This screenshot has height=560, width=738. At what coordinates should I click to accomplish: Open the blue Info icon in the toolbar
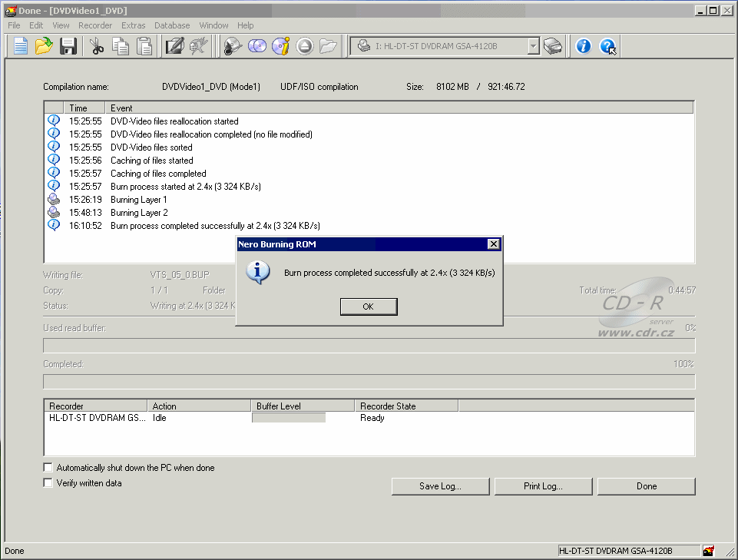click(x=583, y=46)
